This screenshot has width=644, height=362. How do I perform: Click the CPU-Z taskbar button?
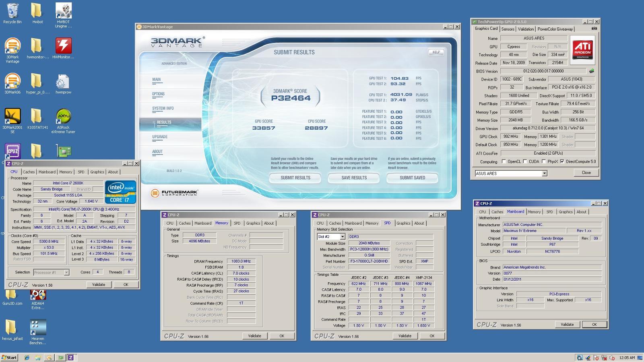tap(70, 358)
